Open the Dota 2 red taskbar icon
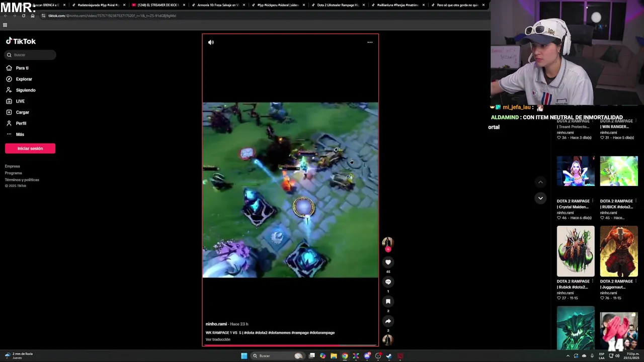 click(x=400, y=356)
